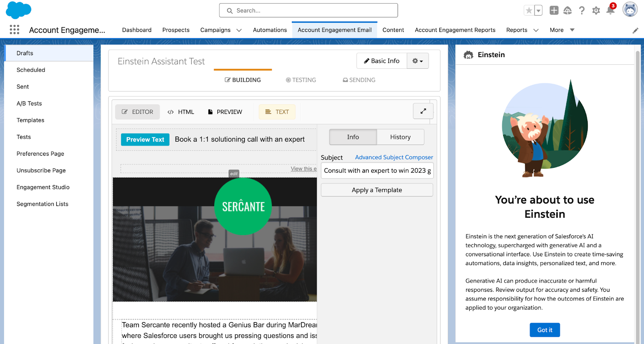Click the Basic Info button
Viewport: 644px width, 344px height.
(x=382, y=61)
